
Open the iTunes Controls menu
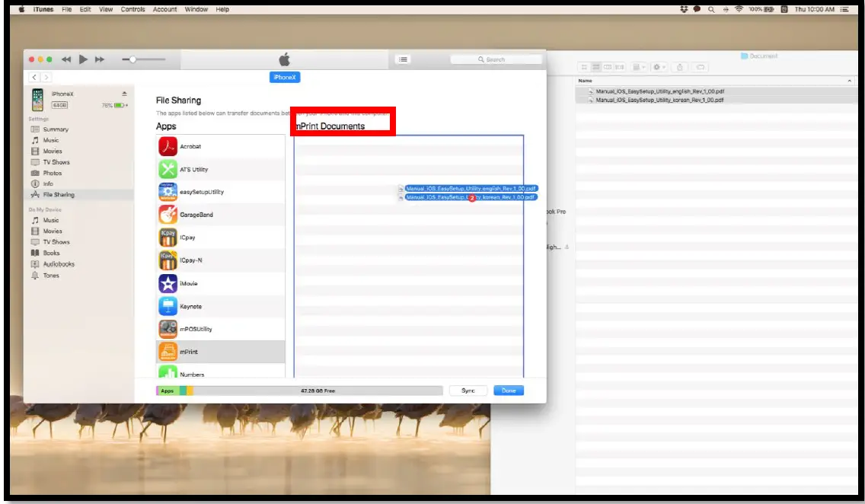(134, 9)
